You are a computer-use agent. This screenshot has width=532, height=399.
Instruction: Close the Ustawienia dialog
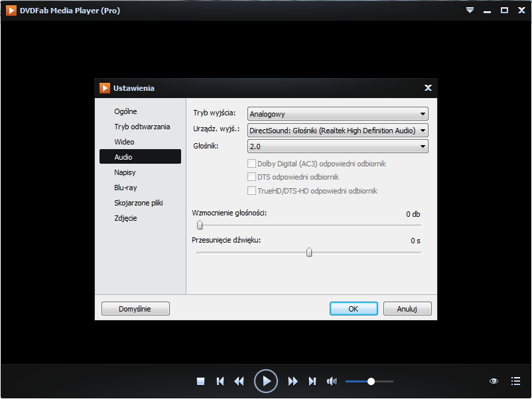point(428,87)
